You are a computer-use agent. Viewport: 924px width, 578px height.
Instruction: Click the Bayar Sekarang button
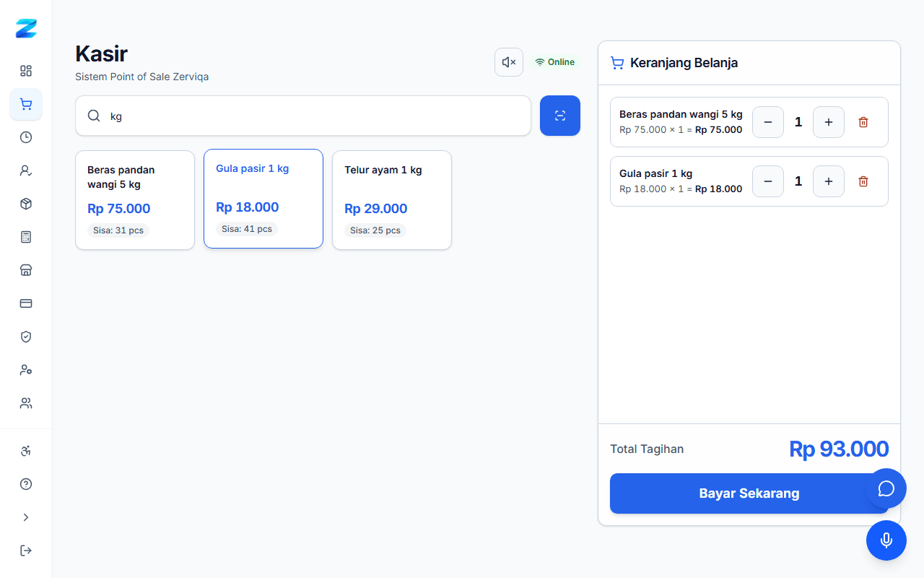point(749,493)
